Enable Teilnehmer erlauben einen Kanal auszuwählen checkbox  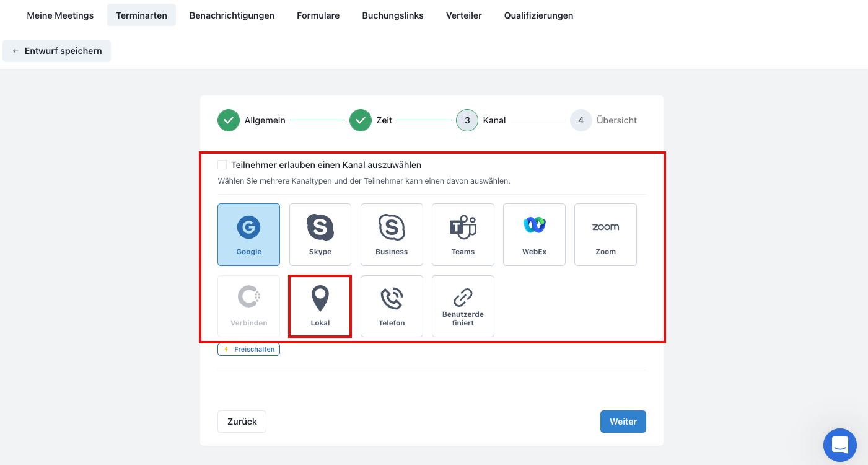[222, 165]
